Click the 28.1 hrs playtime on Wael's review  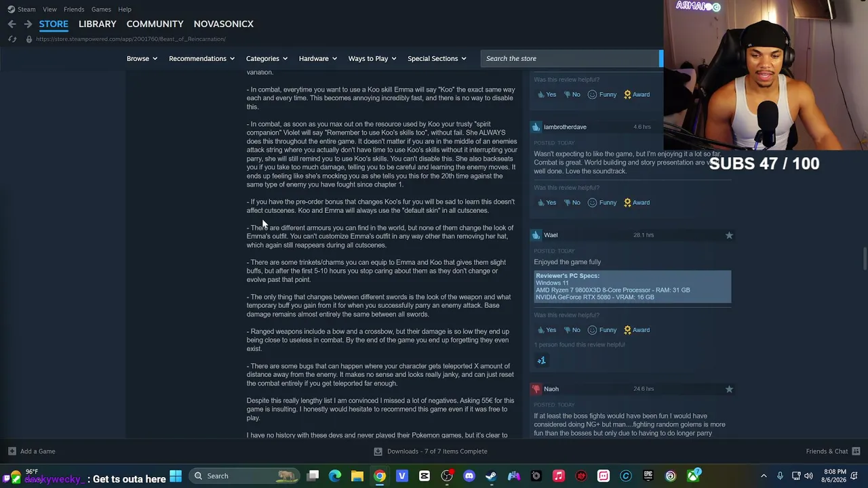coord(644,235)
